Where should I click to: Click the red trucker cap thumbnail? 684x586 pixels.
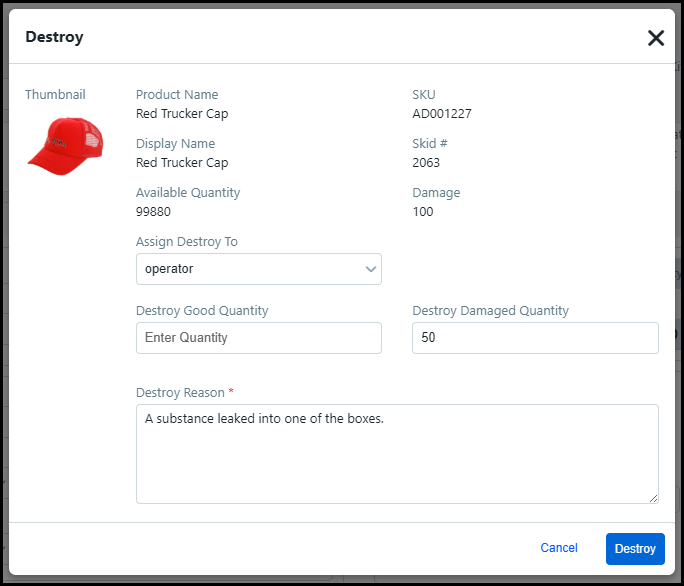pyautogui.click(x=66, y=145)
